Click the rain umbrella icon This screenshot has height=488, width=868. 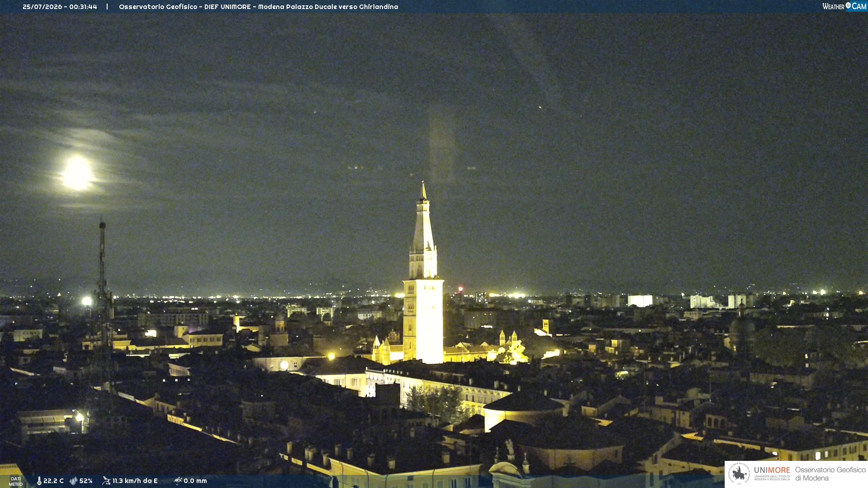click(178, 481)
